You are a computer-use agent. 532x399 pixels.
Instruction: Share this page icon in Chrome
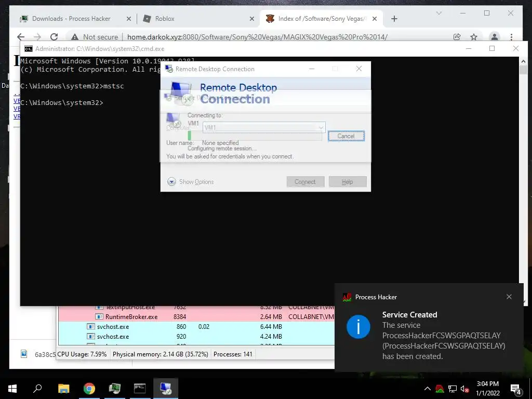[457, 37]
